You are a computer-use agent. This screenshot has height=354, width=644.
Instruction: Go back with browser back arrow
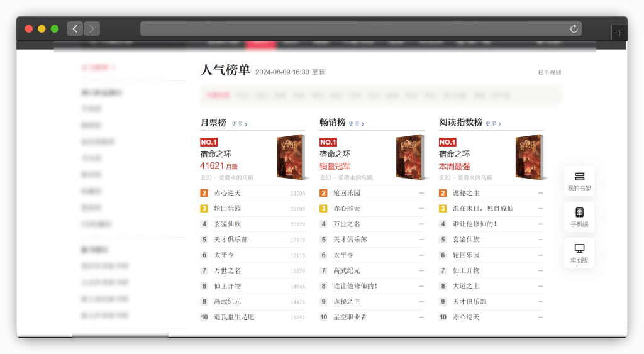pos(75,29)
